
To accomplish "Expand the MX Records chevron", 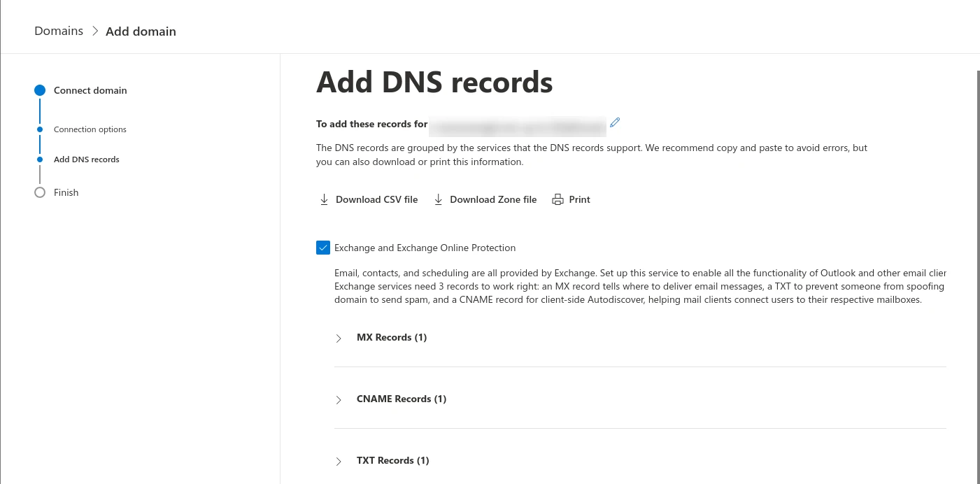I will point(339,338).
